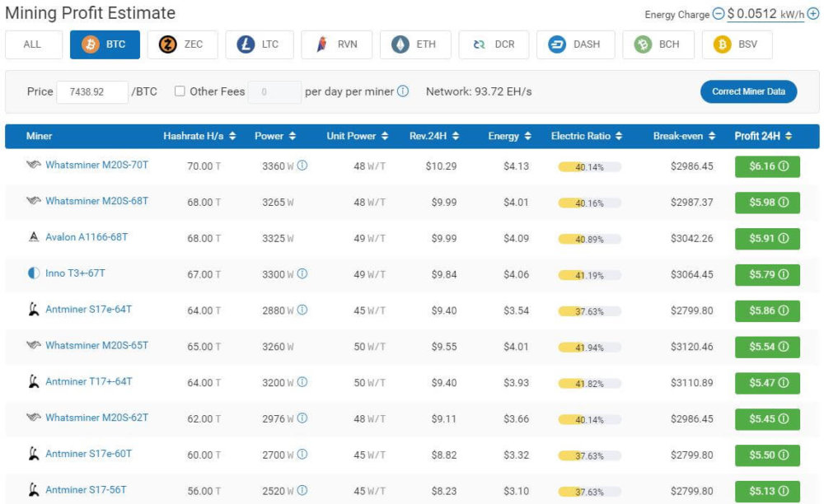Screen dimensions: 824x504
Task: Sort by Electric Ratio column arrows
Action: (619, 136)
